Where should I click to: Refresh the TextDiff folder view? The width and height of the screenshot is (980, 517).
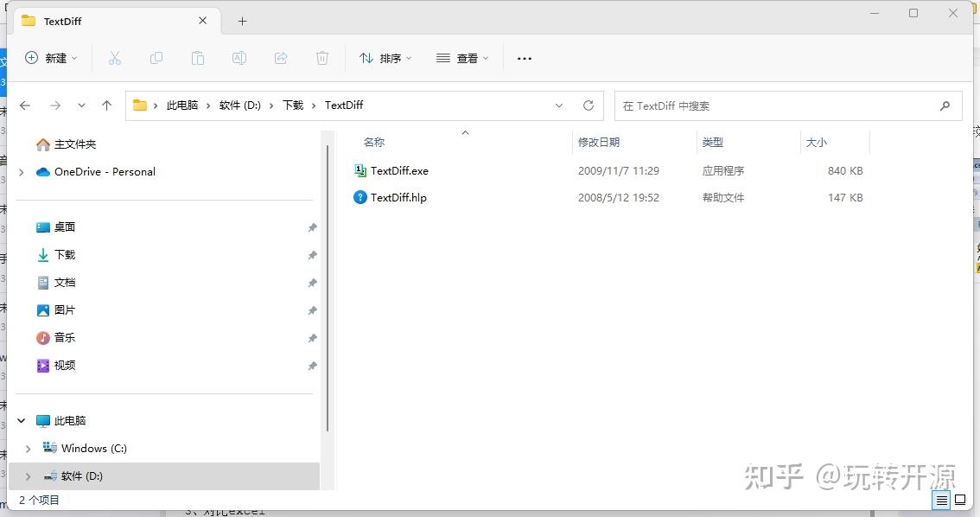(x=589, y=105)
